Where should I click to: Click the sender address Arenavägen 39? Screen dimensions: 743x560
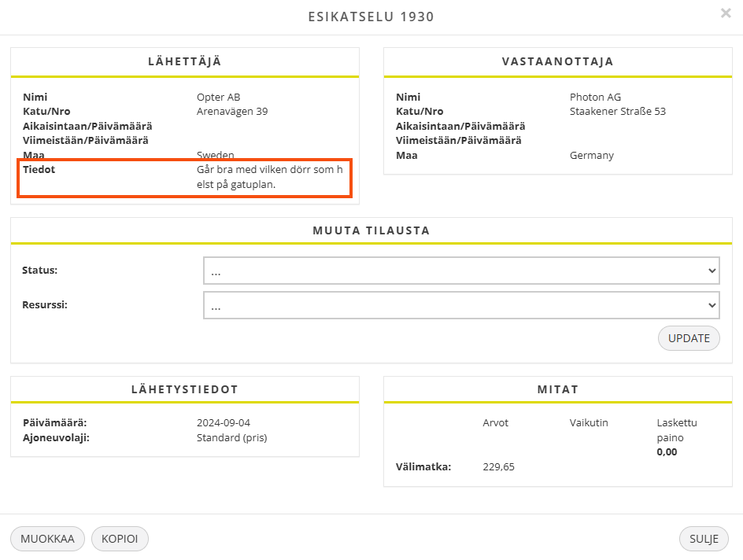pyautogui.click(x=232, y=112)
